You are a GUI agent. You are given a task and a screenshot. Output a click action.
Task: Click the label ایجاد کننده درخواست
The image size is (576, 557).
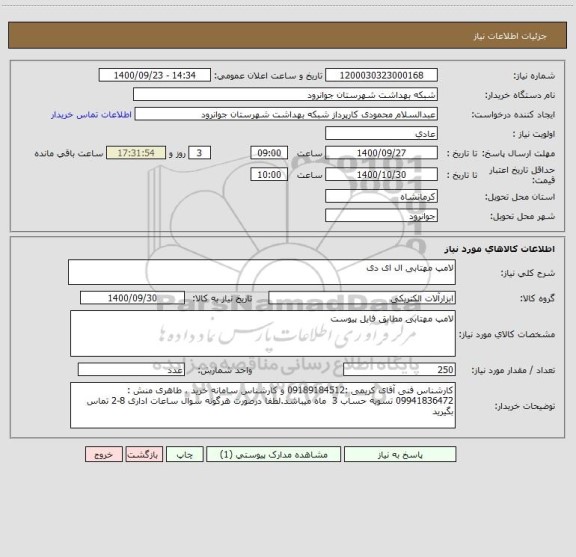tap(513, 115)
